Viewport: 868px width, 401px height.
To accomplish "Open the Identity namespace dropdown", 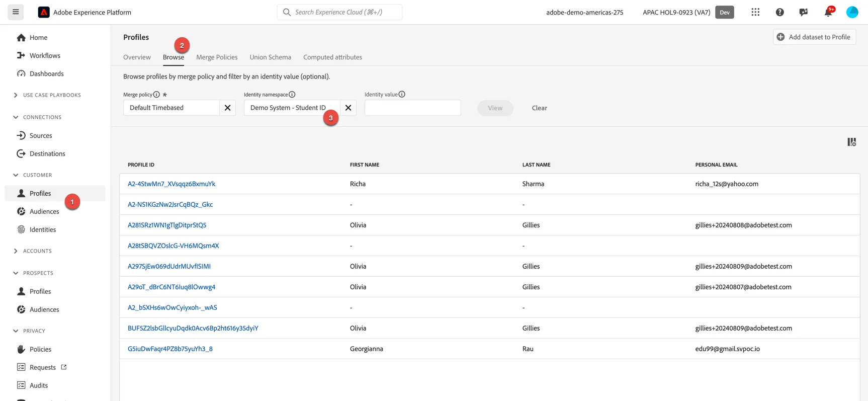I will click(292, 108).
